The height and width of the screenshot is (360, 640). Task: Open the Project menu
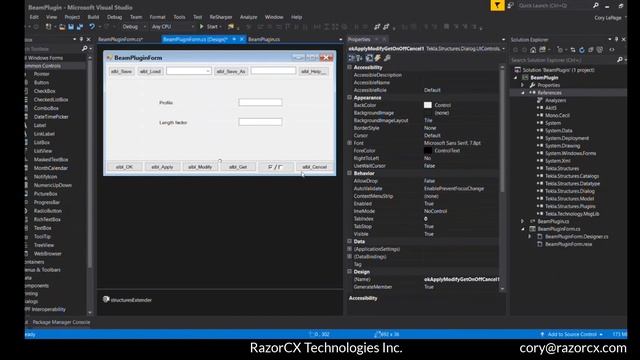click(x=72, y=17)
